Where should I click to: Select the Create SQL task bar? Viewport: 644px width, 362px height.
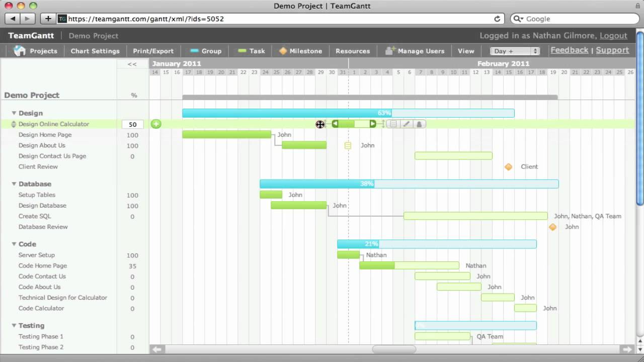(475, 216)
